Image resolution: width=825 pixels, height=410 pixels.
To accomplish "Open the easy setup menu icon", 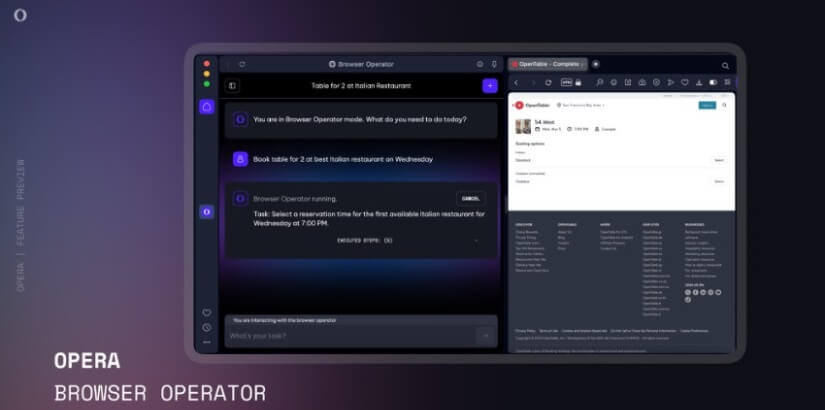I will click(727, 83).
